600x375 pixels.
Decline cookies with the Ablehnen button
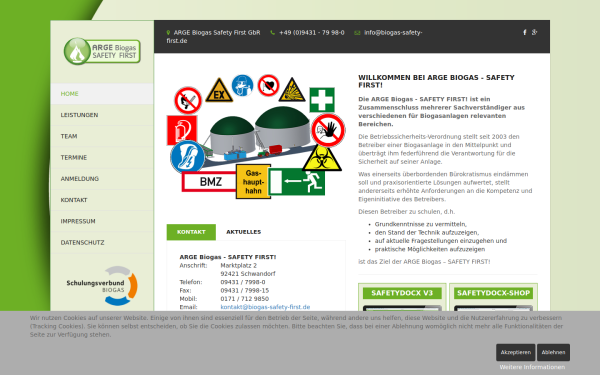click(553, 352)
